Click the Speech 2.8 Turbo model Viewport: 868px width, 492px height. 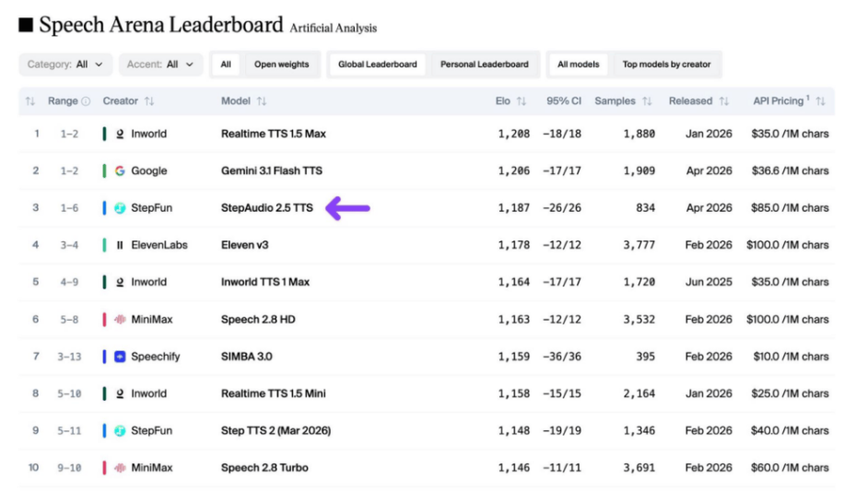(x=264, y=468)
